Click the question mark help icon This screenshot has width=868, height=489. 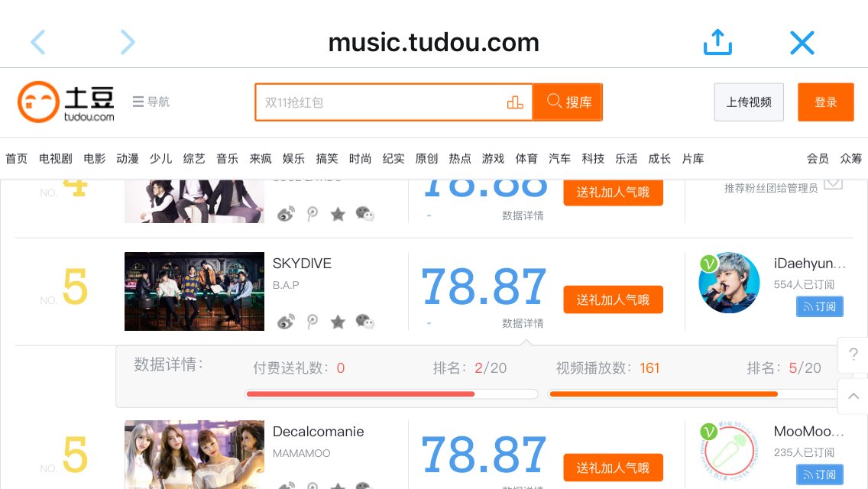pos(853,355)
